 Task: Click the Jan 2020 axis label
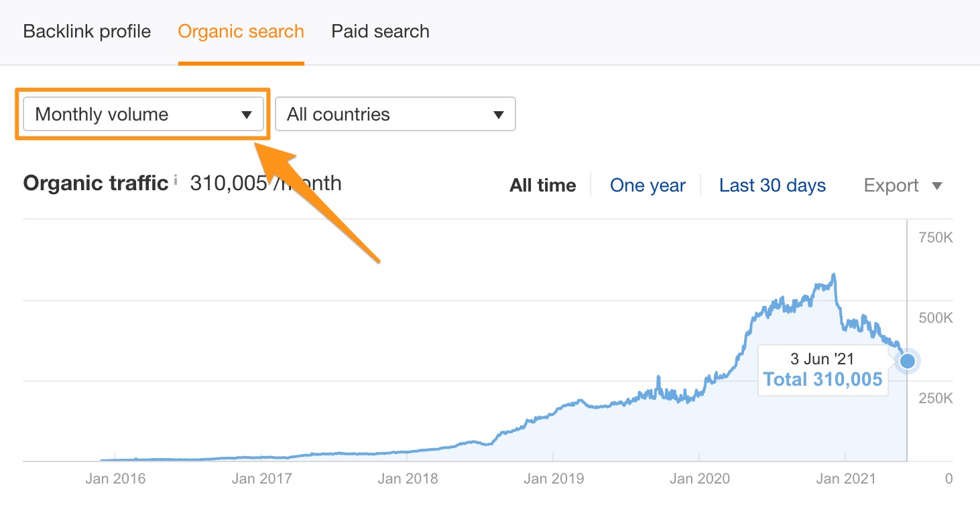(700, 479)
